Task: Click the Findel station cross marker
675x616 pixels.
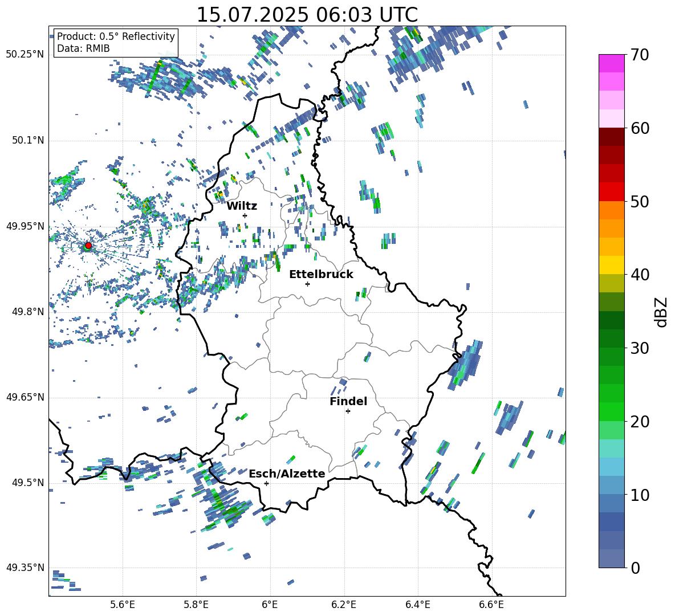Action: [x=348, y=411]
